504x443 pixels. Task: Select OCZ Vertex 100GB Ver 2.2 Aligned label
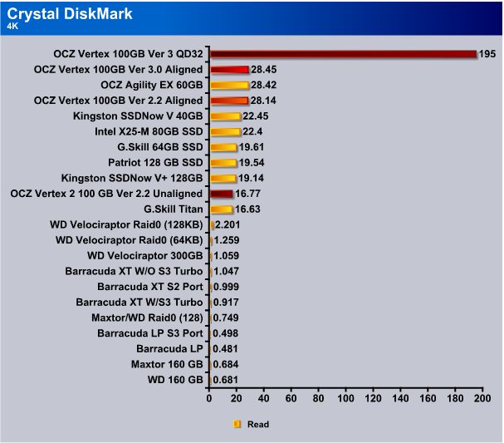pos(118,101)
